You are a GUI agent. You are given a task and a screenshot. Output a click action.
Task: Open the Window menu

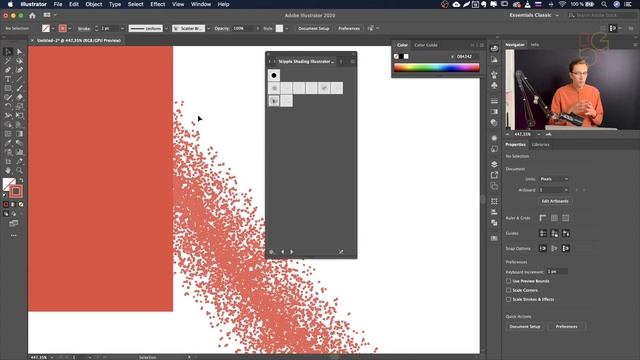(x=201, y=4)
